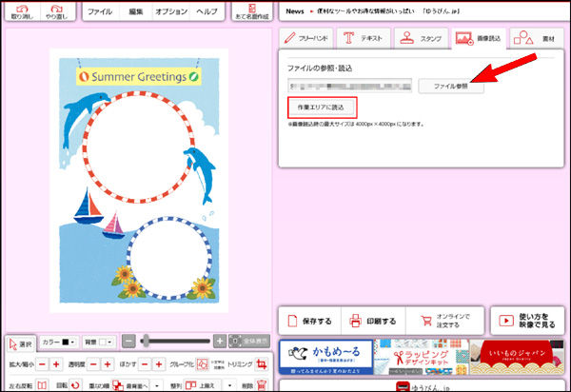Click the blue striped circle frame
Viewport: 571px width, 392px height.
click(169, 258)
